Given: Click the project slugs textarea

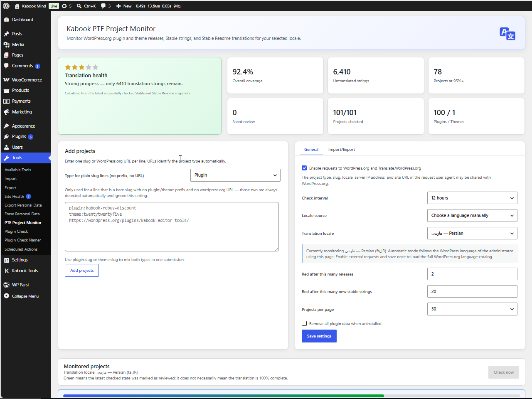Looking at the screenshot, I should tap(172, 227).
